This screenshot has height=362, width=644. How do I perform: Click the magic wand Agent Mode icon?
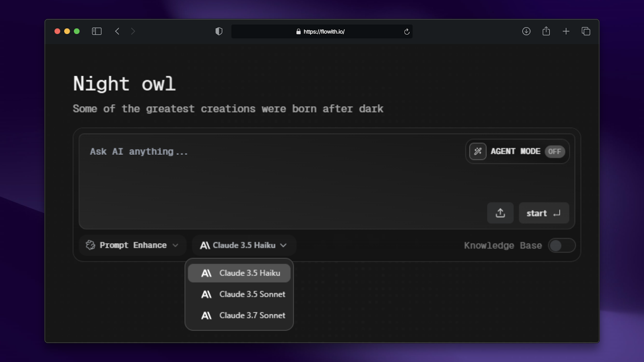click(x=478, y=152)
